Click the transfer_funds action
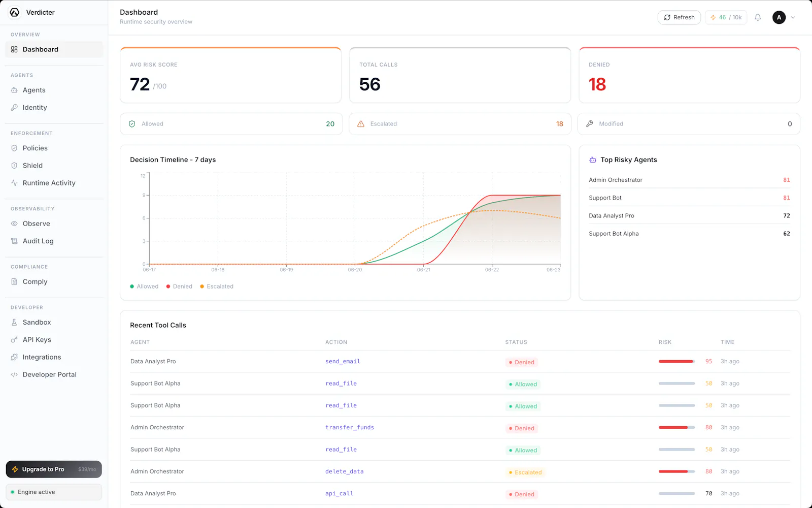The width and height of the screenshot is (812, 508). (x=350, y=428)
